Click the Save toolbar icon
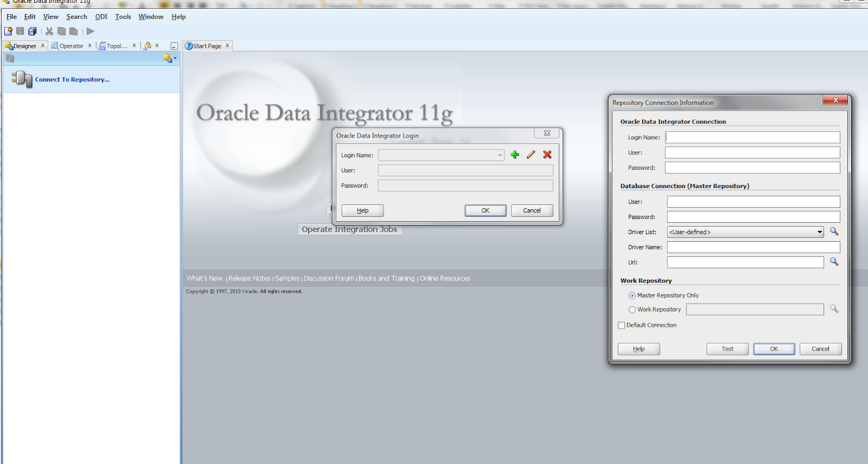Viewport: 868px width, 464px height. pos(20,31)
